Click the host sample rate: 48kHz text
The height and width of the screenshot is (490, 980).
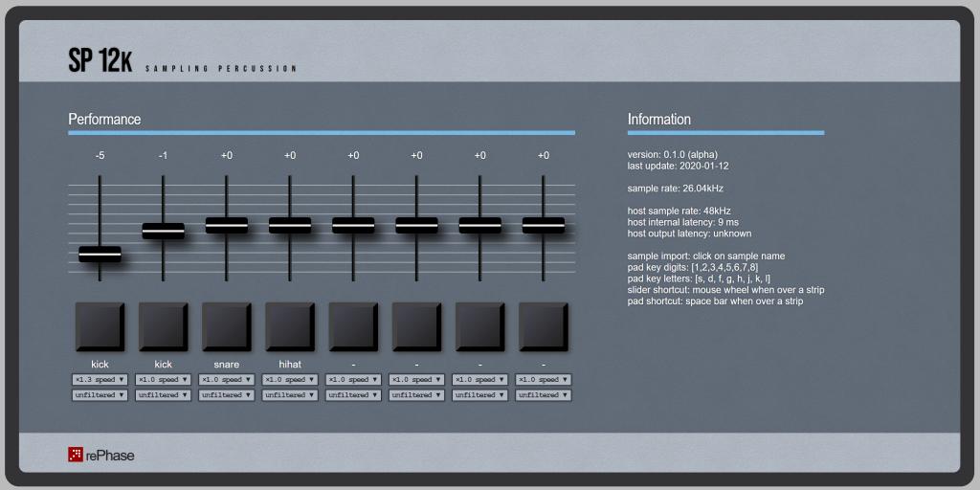point(679,211)
